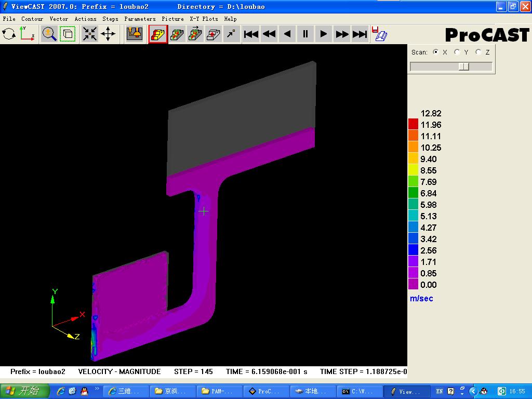Click the TIME = 6.159068e-001 s text
The height and width of the screenshot is (399, 532).
(x=267, y=371)
